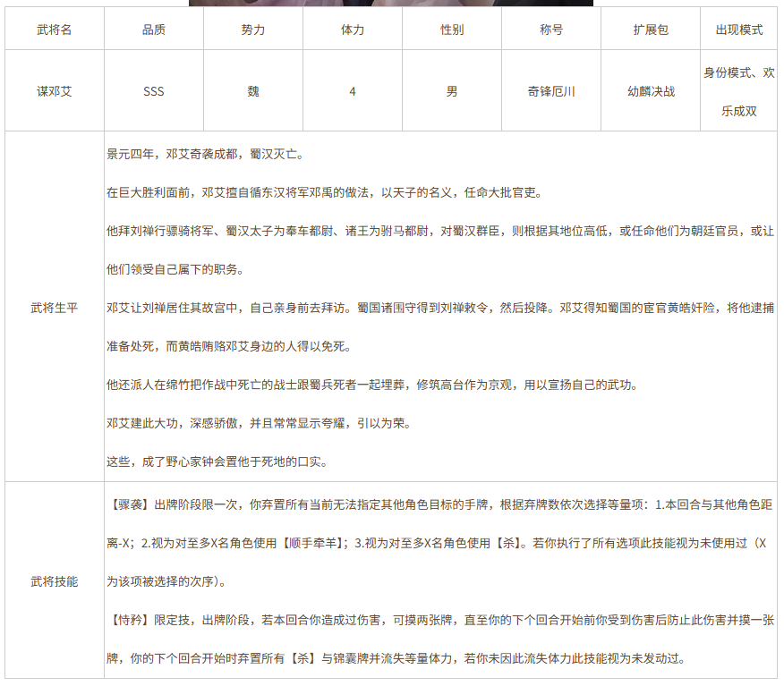Click the 魏 faction cell
This screenshot has width=784, height=686.
coord(253,91)
